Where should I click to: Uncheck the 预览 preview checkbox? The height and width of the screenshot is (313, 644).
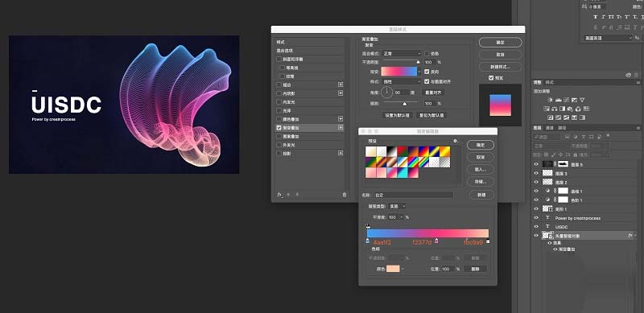coord(491,77)
